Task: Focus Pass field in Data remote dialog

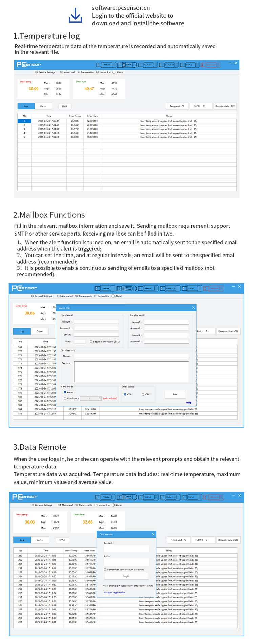Action: (x=126, y=562)
